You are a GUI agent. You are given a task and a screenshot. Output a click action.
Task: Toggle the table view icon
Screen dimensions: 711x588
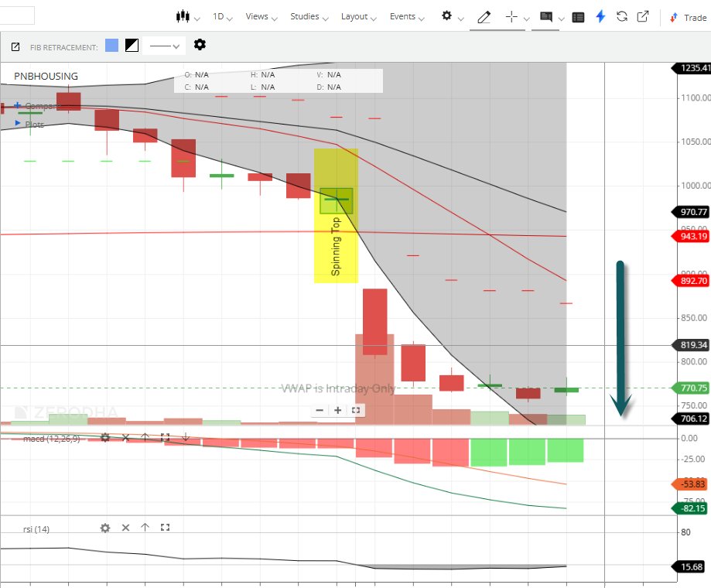[578, 17]
